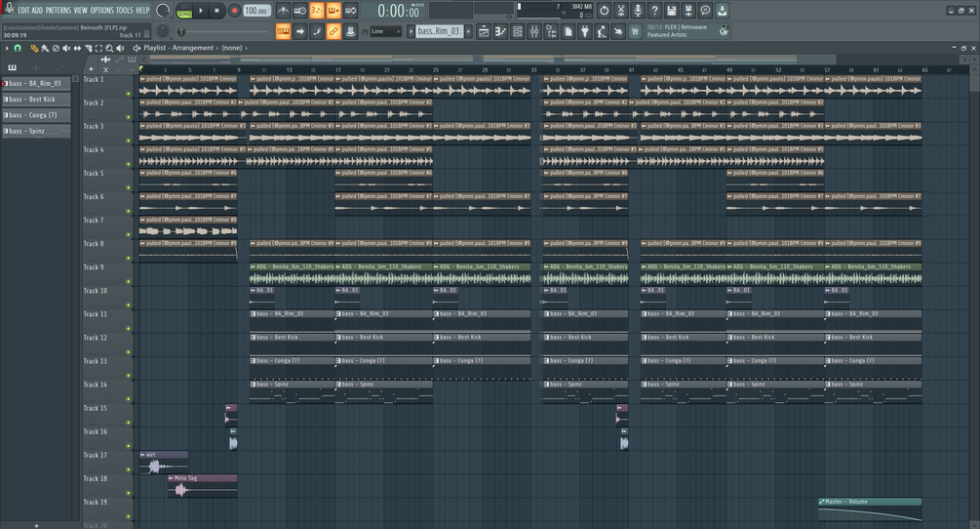This screenshot has width=980, height=529.
Task: Open pattern selector bass..Rim_03
Action: click(439, 31)
